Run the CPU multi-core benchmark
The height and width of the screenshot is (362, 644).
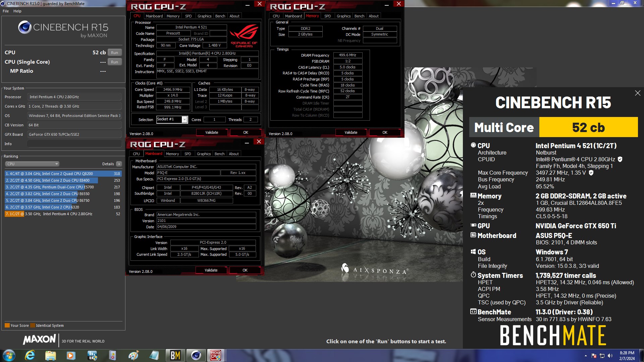[x=115, y=53]
